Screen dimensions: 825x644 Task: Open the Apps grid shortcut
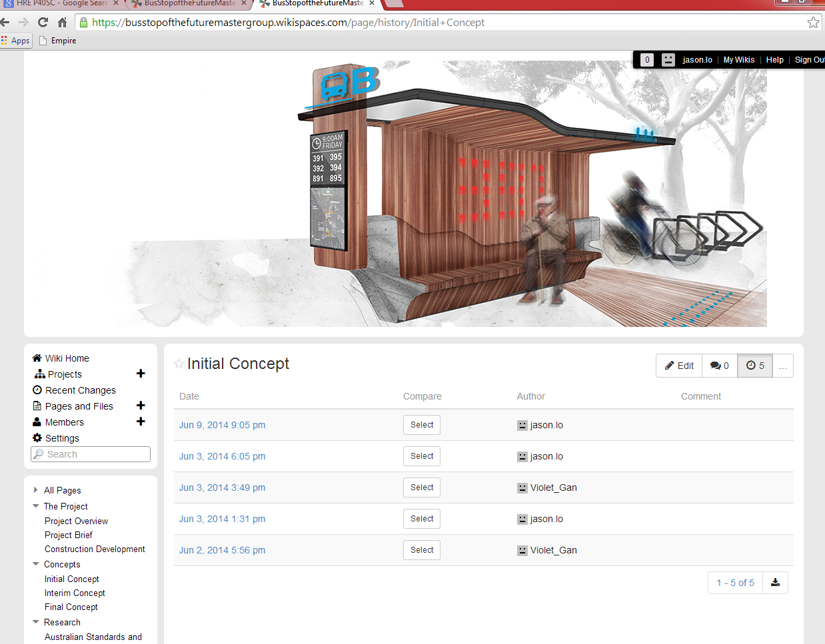coord(15,41)
